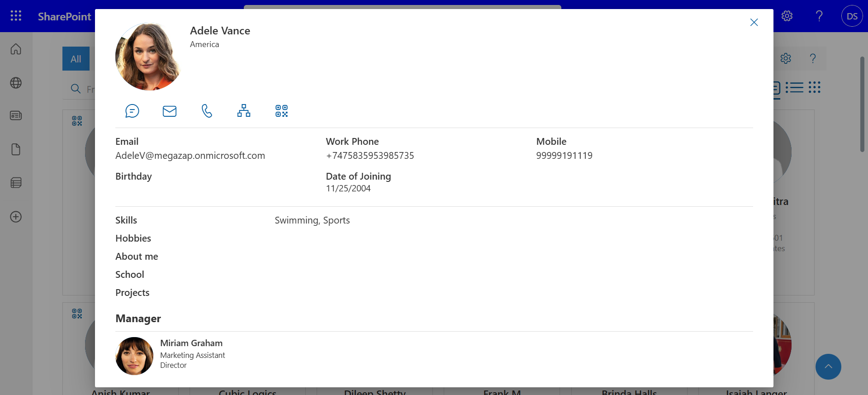Open the globe sites icon in the left rail
Screen dimensions: 868x395
point(16,83)
